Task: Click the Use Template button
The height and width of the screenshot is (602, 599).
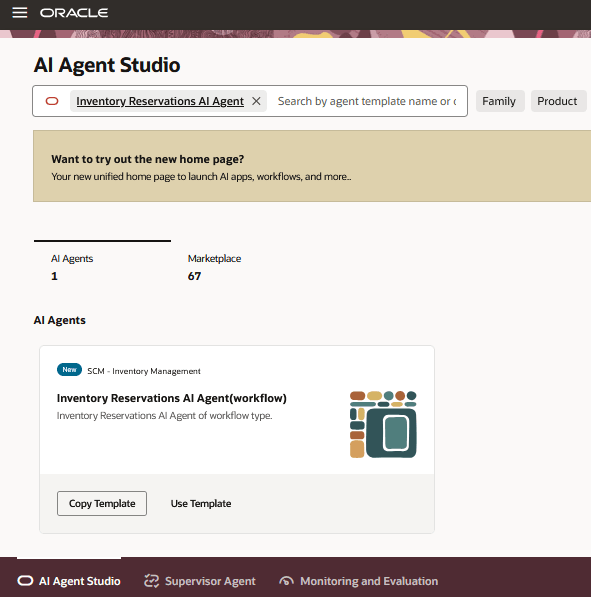Action: pyautogui.click(x=201, y=504)
